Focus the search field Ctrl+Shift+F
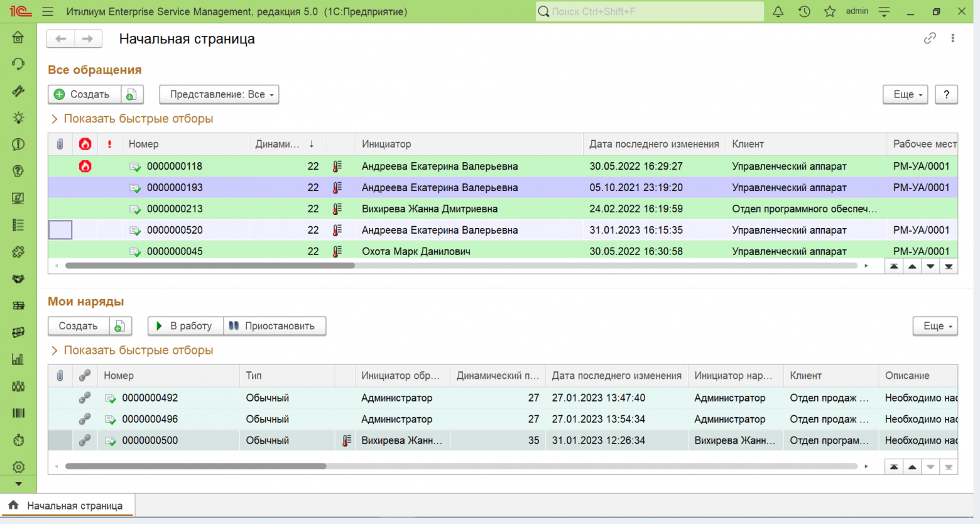This screenshot has height=524, width=980. point(650,11)
